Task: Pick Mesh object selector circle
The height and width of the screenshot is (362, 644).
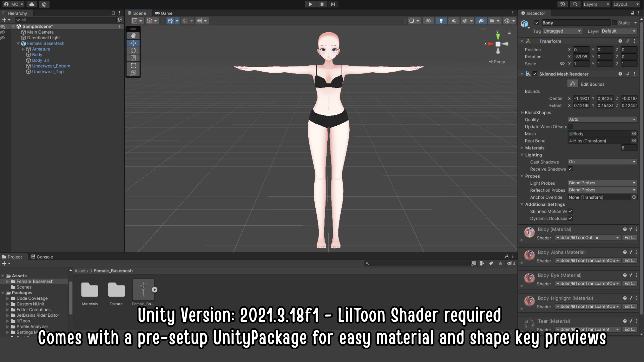Action: pyautogui.click(x=634, y=134)
